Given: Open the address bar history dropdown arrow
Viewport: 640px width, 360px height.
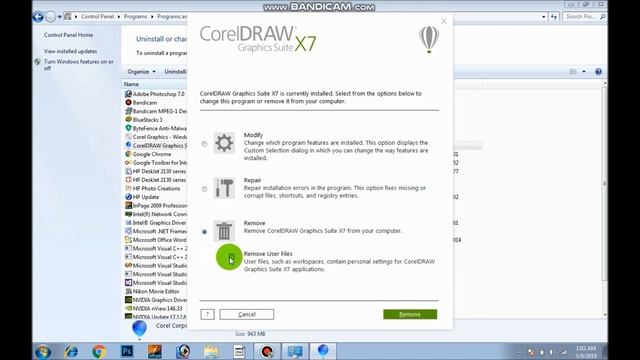Looking at the screenshot, I should (x=544, y=17).
